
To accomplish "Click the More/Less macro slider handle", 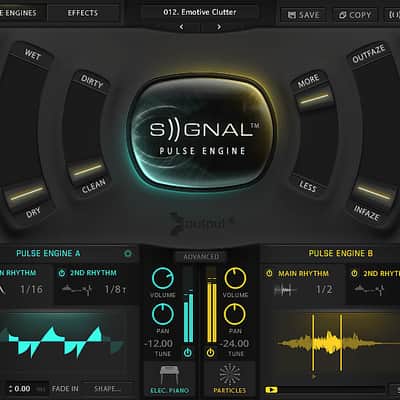I will [x=314, y=99].
